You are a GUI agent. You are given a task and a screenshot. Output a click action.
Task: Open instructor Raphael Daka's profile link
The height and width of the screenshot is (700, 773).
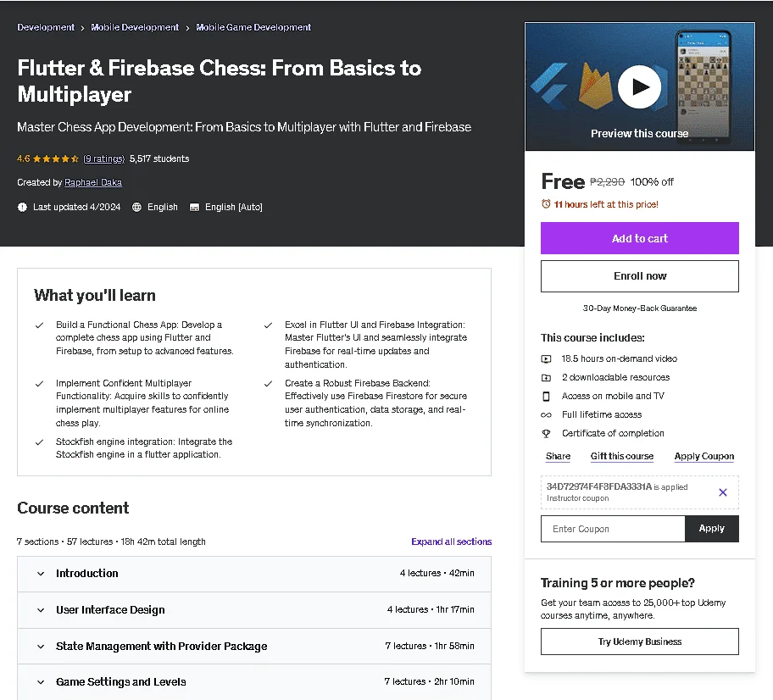(x=93, y=183)
